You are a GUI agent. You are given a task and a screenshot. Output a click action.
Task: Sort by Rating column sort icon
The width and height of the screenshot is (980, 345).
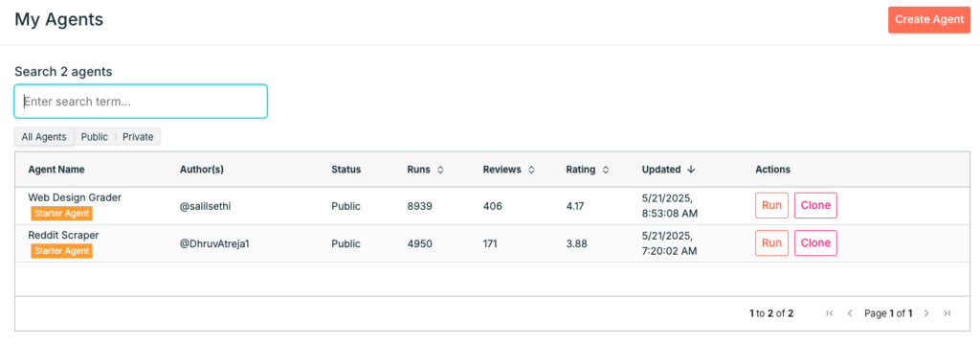pos(606,170)
